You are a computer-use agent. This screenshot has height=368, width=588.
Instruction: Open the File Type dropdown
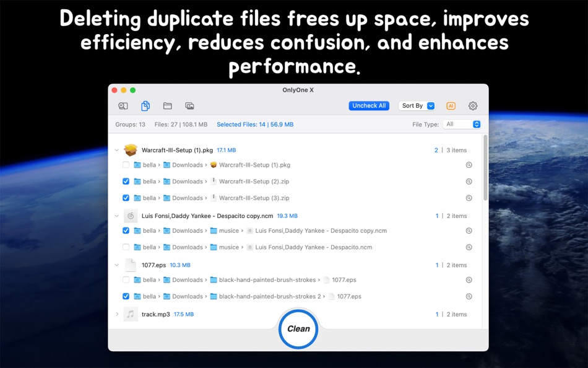pos(462,125)
